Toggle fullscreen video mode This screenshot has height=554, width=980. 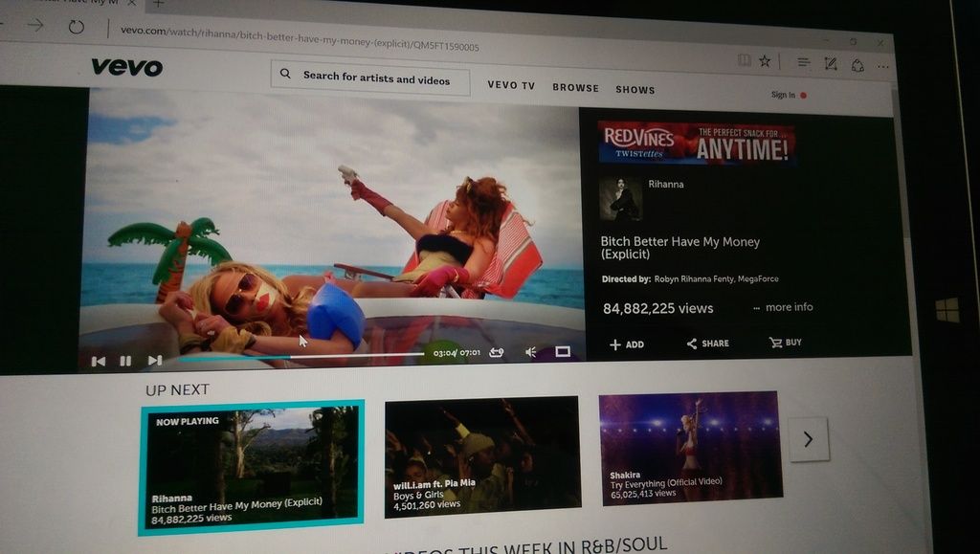point(563,352)
